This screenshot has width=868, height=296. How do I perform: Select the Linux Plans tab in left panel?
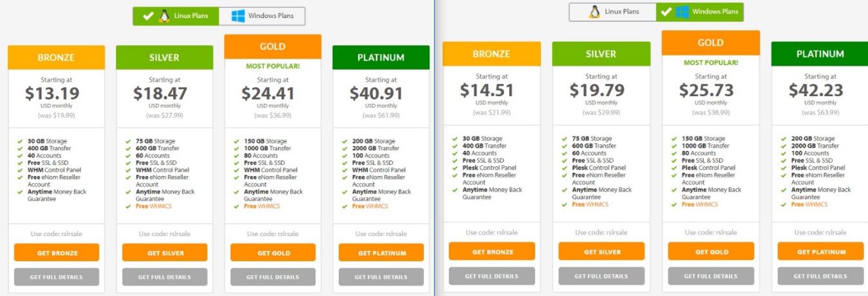pyautogui.click(x=176, y=16)
